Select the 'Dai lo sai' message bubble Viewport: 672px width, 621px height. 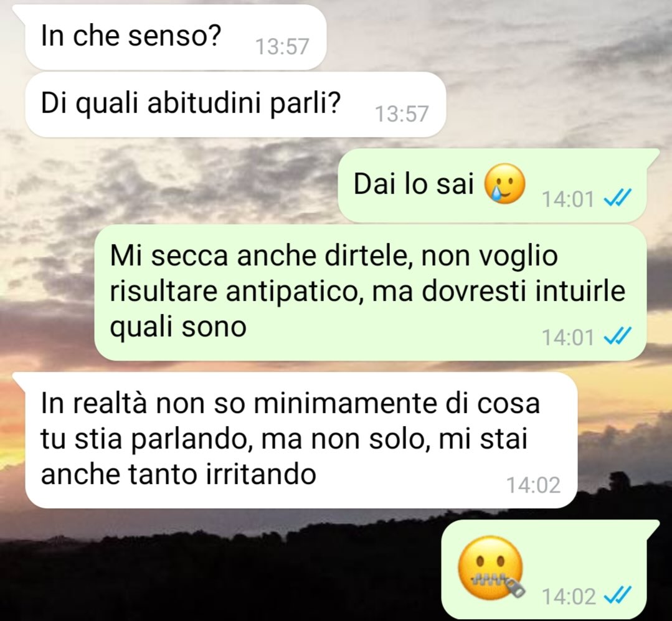tap(493, 186)
